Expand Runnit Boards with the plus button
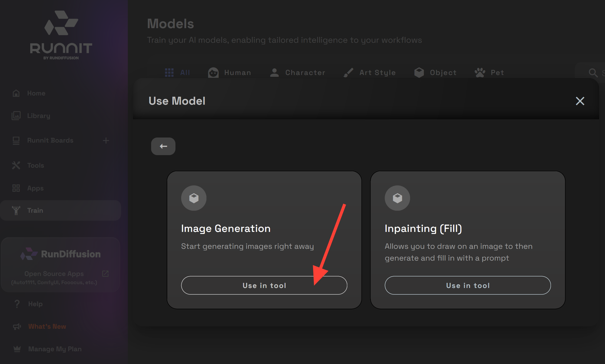Viewport: 605px width, 364px height. pos(106,140)
